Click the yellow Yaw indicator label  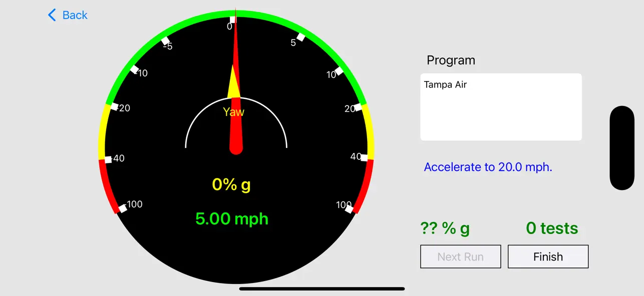coord(233,112)
